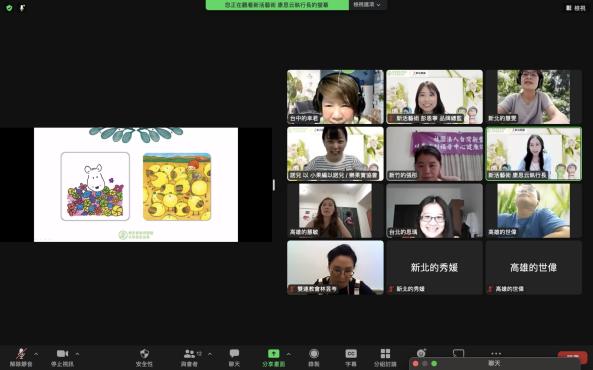593x370 pixels.
Task: Select 高雄的慧敏 participant video tile
Action: pyautogui.click(x=335, y=211)
